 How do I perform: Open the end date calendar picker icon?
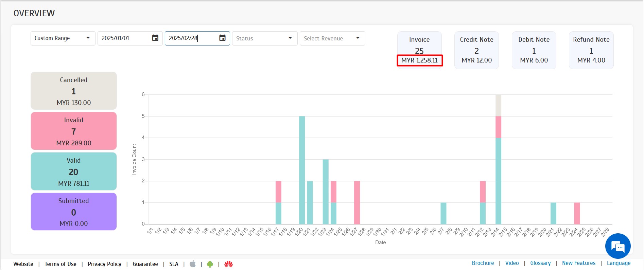coord(222,38)
